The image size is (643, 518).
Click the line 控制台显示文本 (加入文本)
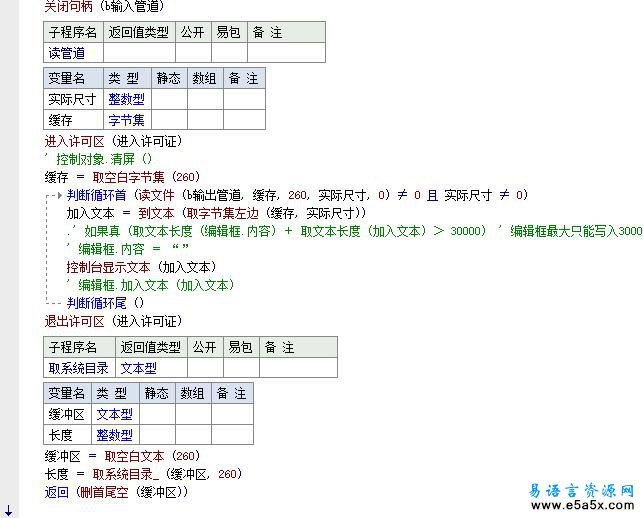click(x=141, y=267)
